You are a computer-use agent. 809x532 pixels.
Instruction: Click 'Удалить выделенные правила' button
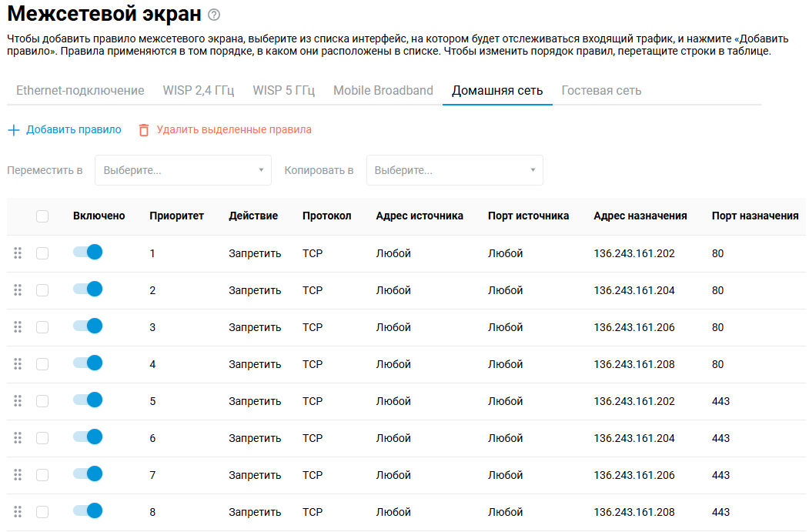tap(234, 130)
